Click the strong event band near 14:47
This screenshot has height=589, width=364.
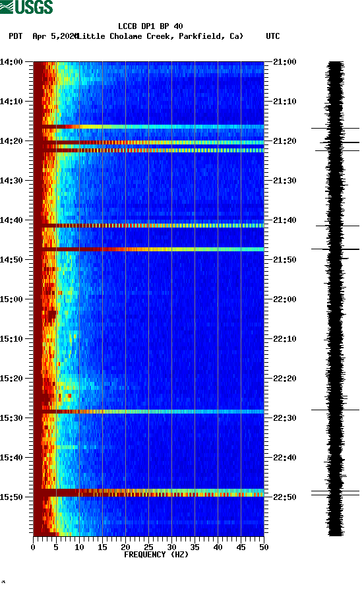pyautogui.click(x=149, y=249)
